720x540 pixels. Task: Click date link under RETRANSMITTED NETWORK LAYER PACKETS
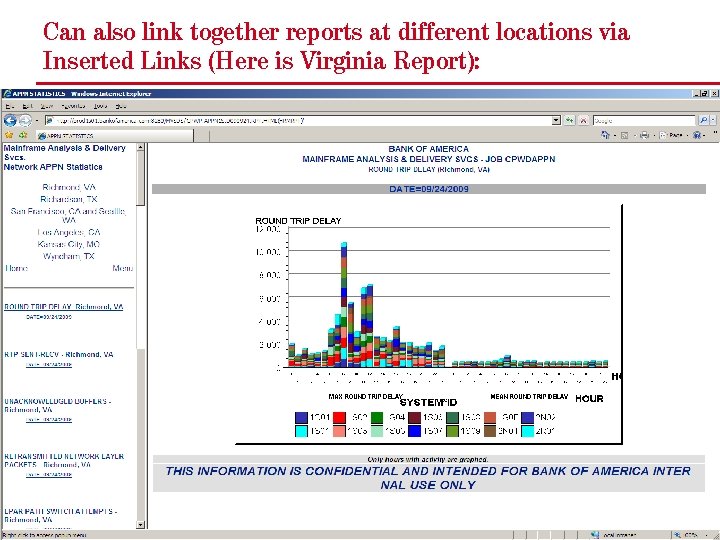pyautogui.click(x=49, y=475)
